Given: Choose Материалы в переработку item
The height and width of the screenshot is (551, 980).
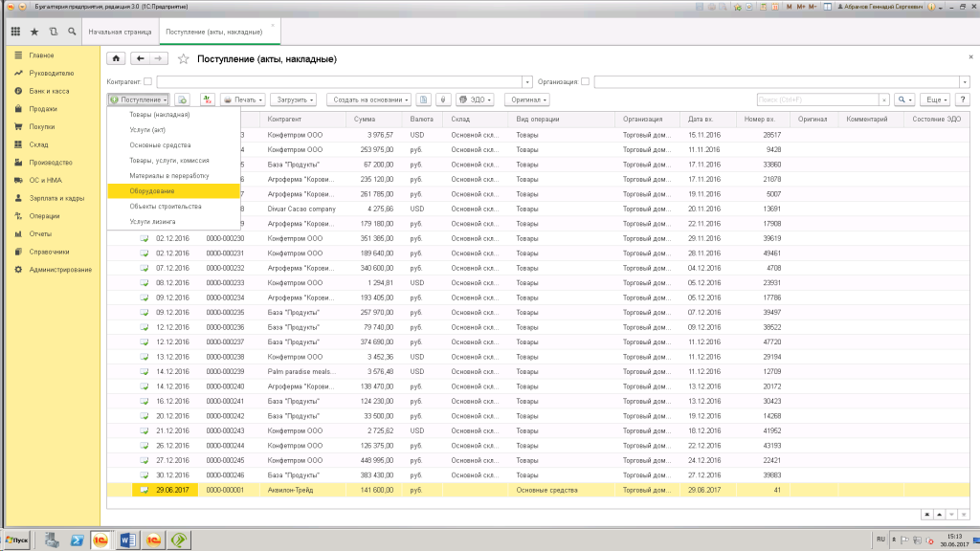Looking at the screenshot, I should (x=174, y=176).
